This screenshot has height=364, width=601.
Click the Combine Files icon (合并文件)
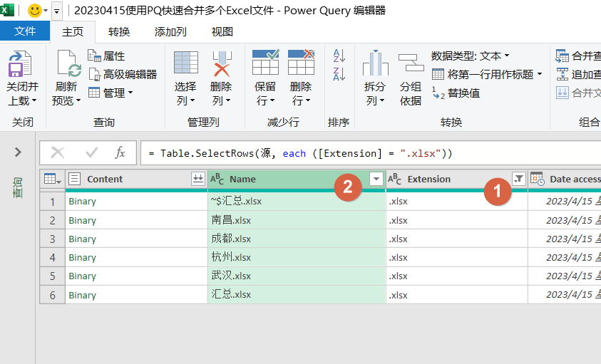coord(563,93)
